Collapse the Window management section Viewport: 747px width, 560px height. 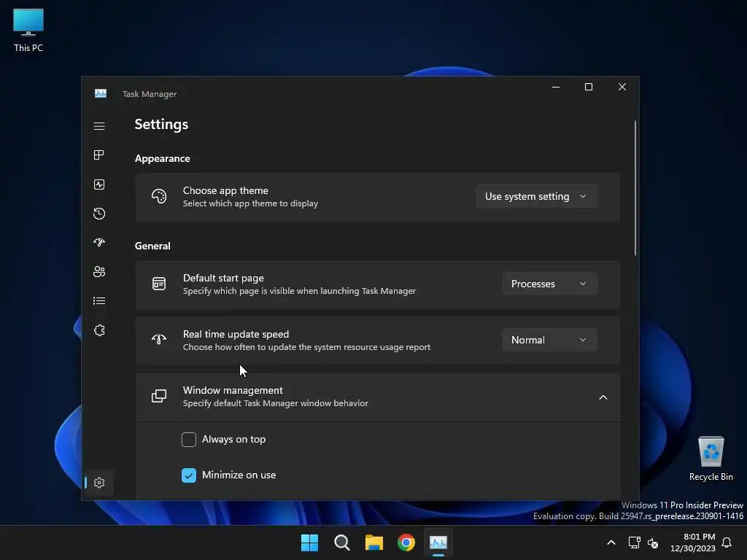pos(603,397)
